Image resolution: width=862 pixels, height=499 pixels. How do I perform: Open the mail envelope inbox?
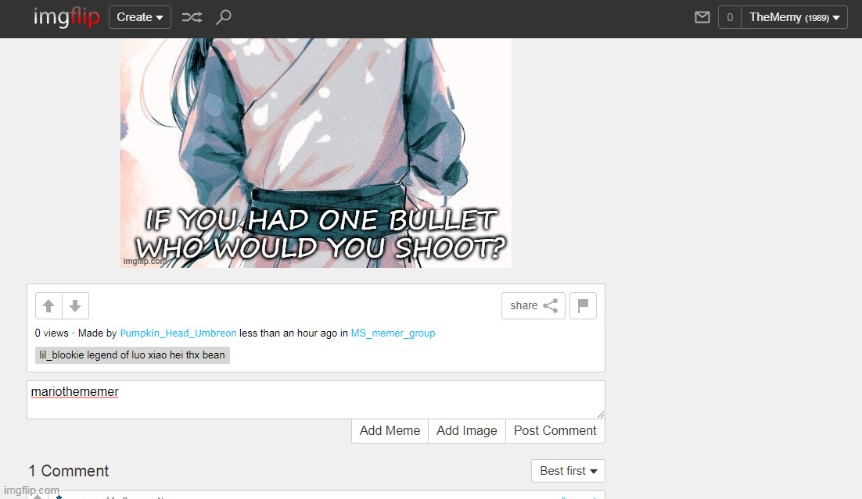point(702,18)
